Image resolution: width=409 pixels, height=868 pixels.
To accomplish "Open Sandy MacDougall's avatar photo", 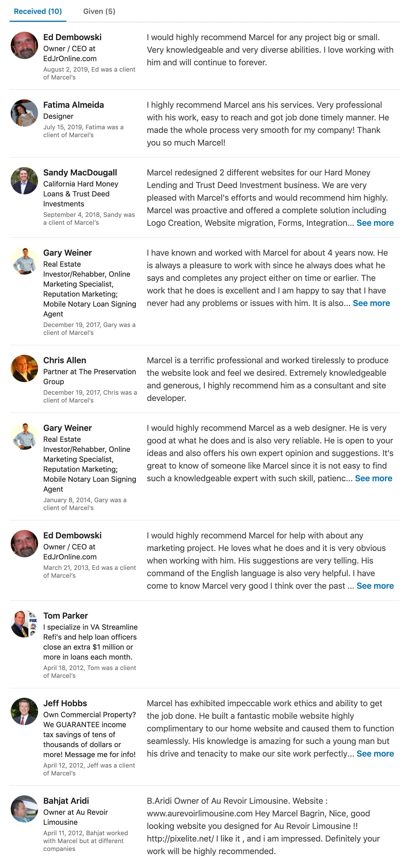I will click(24, 181).
